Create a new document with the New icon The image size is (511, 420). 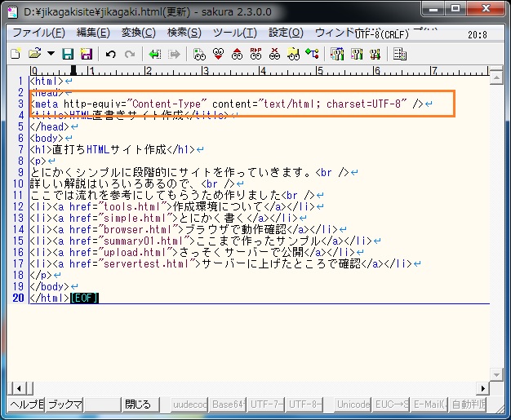(x=16, y=54)
